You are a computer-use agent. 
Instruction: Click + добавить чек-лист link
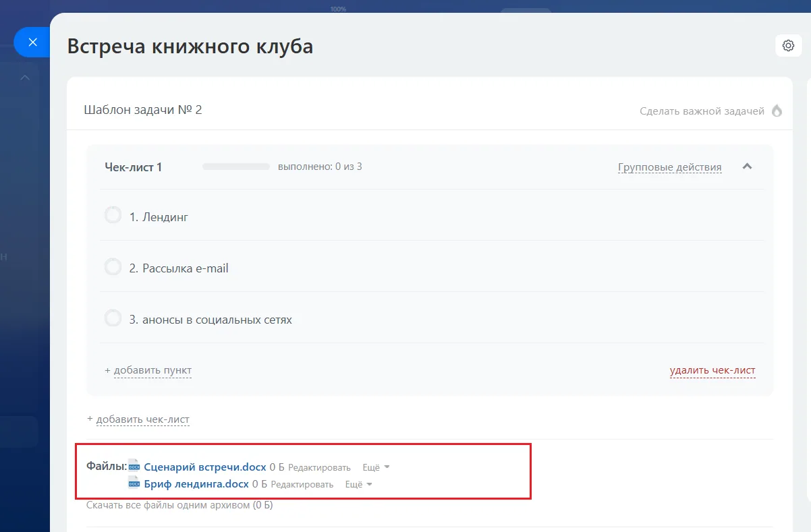pyautogui.click(x=138, y=419)
